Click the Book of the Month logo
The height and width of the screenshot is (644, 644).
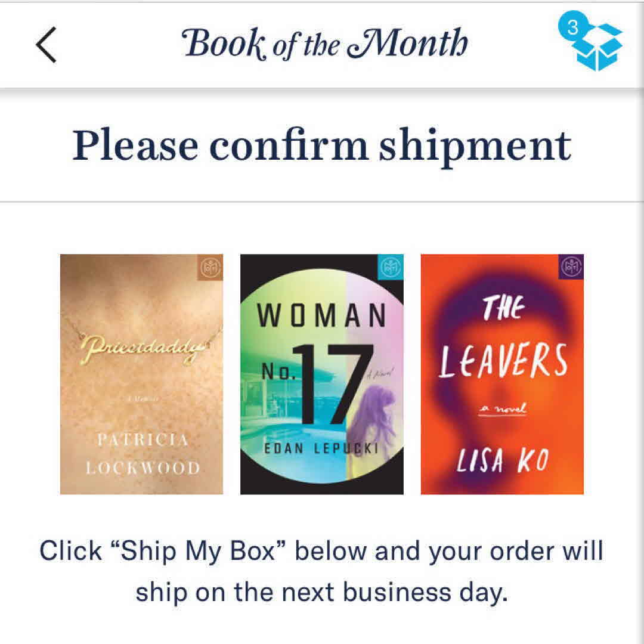pos(326,44)
